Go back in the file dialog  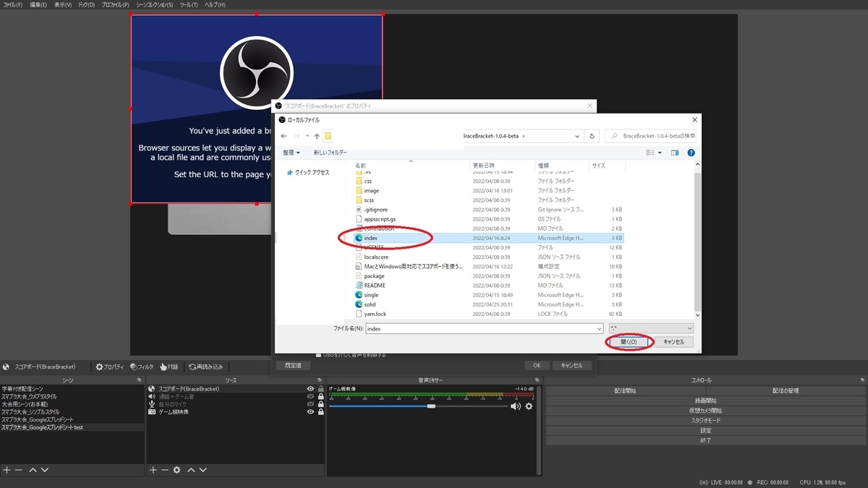[x=284, y=136]
